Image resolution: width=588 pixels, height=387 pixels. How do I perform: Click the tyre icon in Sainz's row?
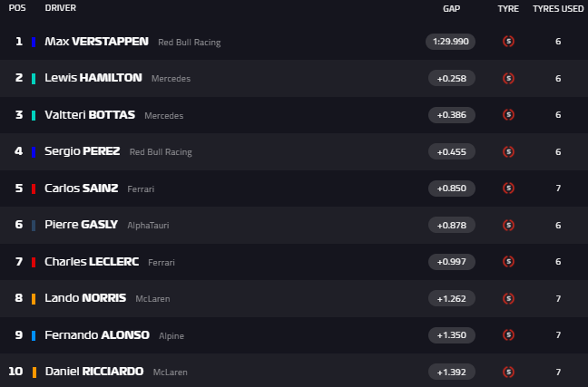[508, 189]
